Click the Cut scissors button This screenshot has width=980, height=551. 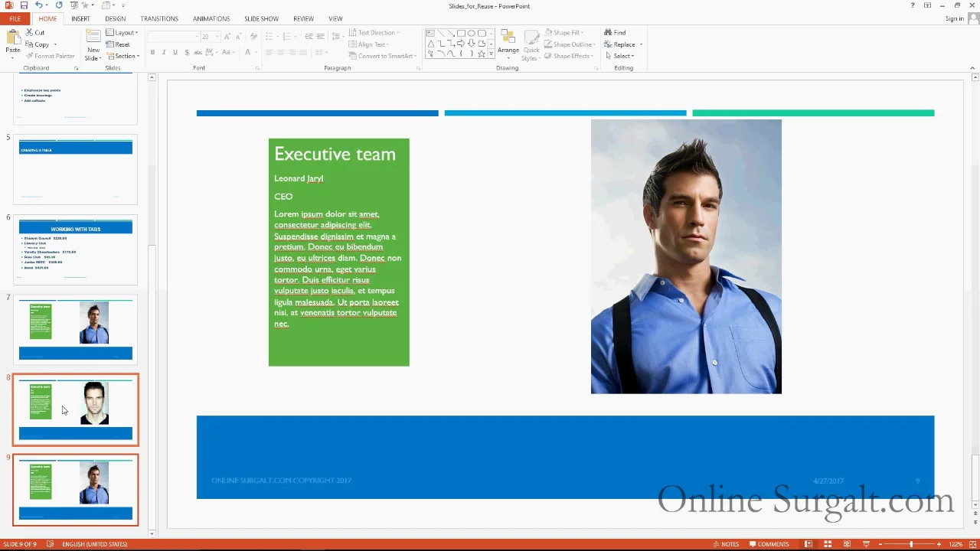35,33
